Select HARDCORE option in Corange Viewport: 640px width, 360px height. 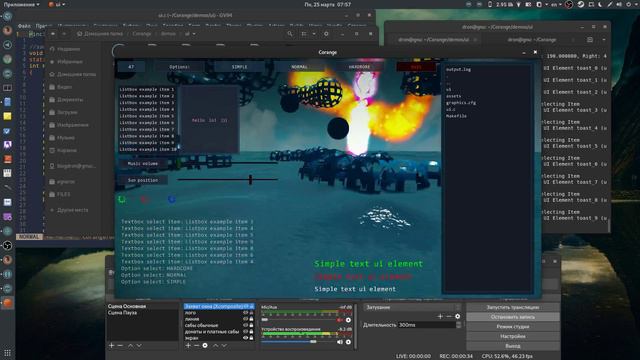[359, 67]
